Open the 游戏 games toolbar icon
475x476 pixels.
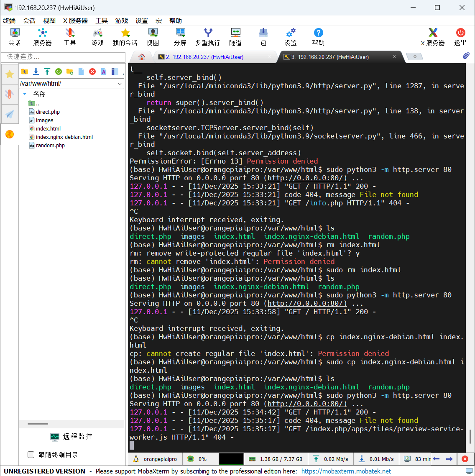(97, 37)
